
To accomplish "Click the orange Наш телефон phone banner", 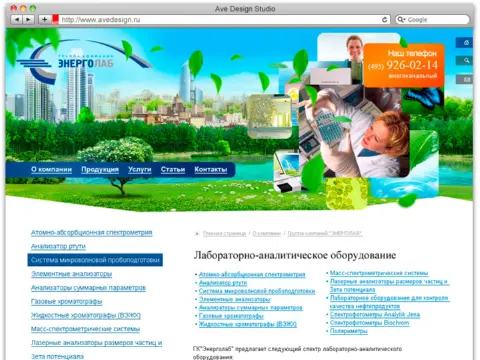I will point(404,65).
